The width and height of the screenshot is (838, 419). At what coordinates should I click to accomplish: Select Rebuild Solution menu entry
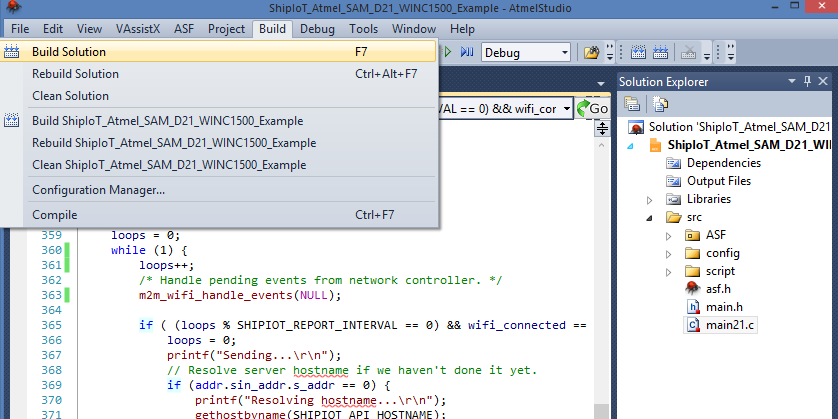coord(218,74)
